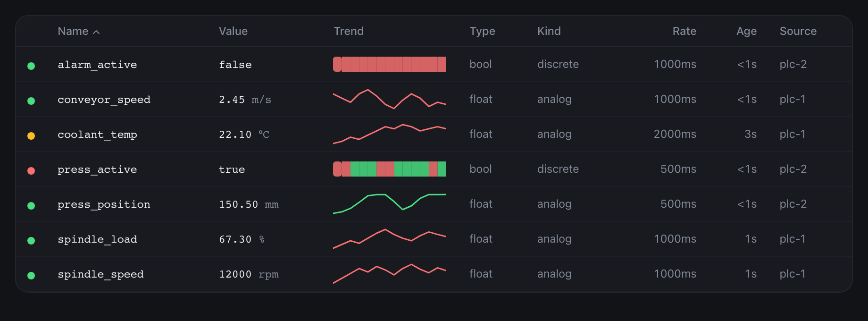The width and height of the screenshot is (868, 321).
Task: Click the green status dot for spindle_load
Action: coord(31,240)
